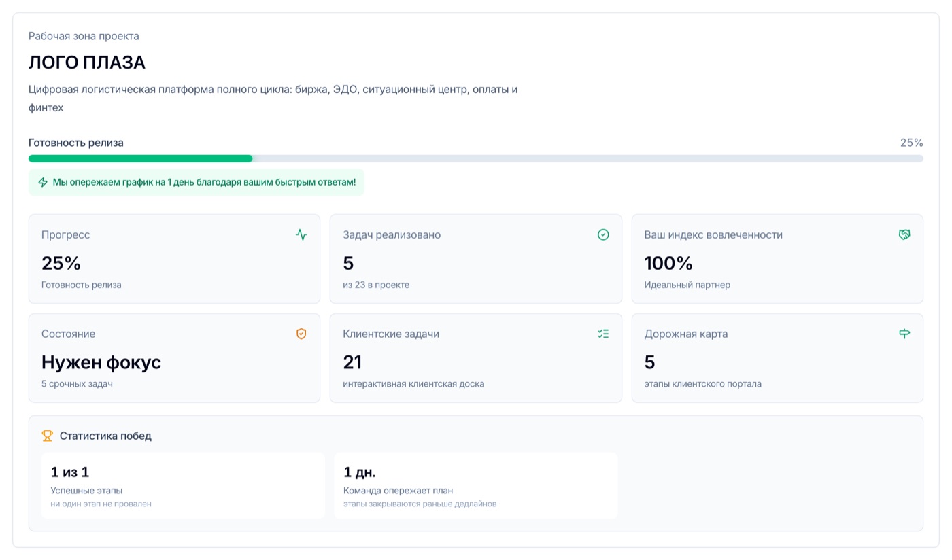Click the Мы опережаем график banner text
Viewport: 952px width, 560px height.
(204, 182)
